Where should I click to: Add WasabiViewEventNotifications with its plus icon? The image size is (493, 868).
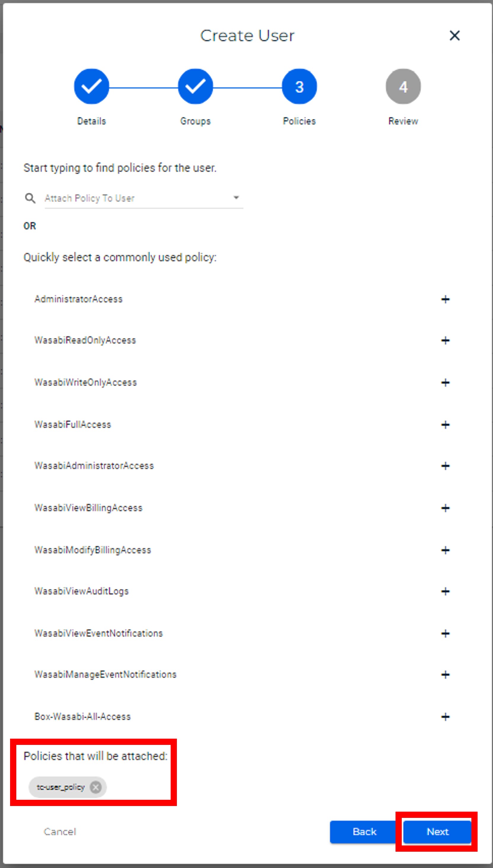pos(445,633)
